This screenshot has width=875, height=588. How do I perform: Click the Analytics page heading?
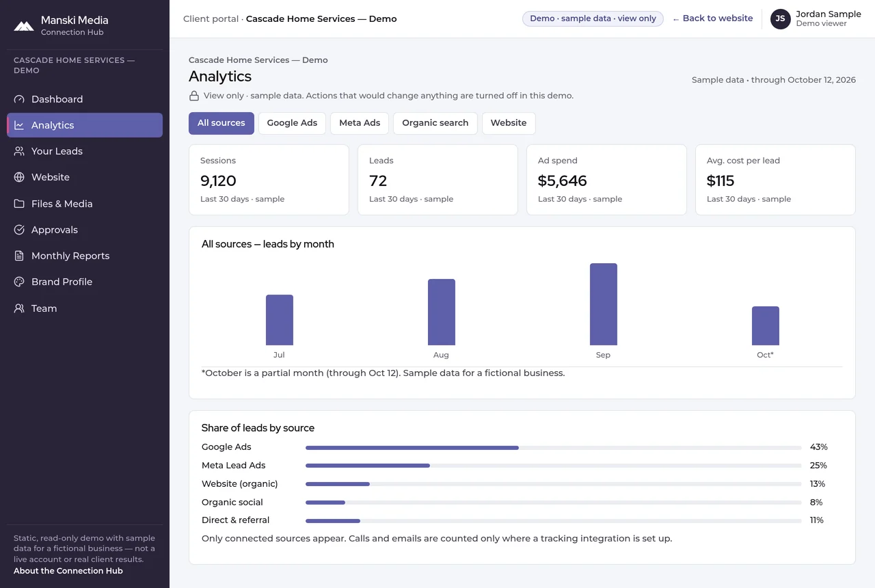[x=220, y=77]
